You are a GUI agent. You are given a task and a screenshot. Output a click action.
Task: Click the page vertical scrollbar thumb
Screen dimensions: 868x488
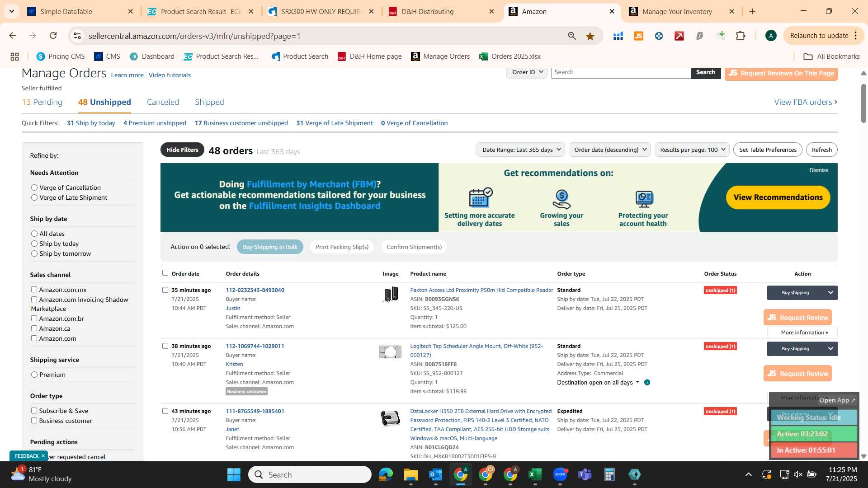coord(863,103)
